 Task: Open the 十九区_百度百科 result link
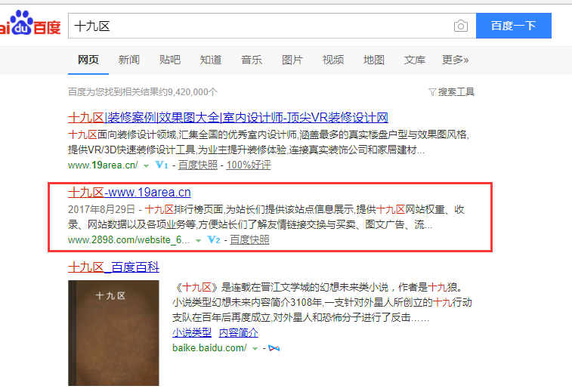(x=113, y=267)
